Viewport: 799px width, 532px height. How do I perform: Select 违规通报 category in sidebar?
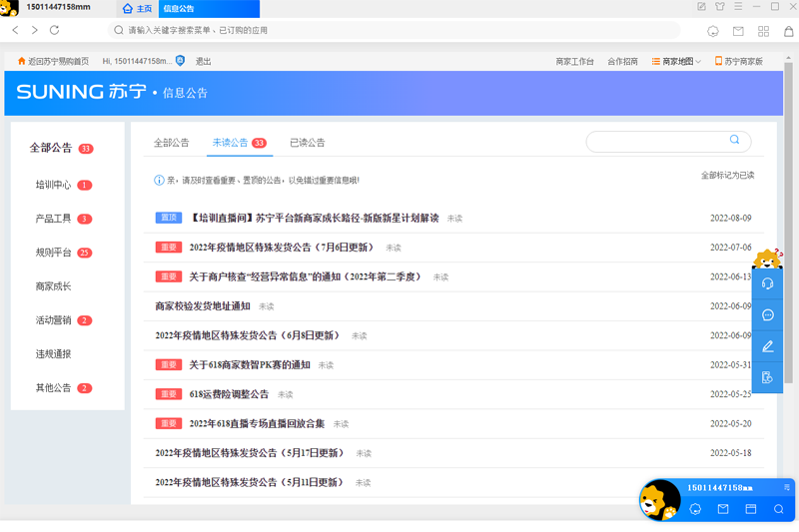click(x=53, y=354)
